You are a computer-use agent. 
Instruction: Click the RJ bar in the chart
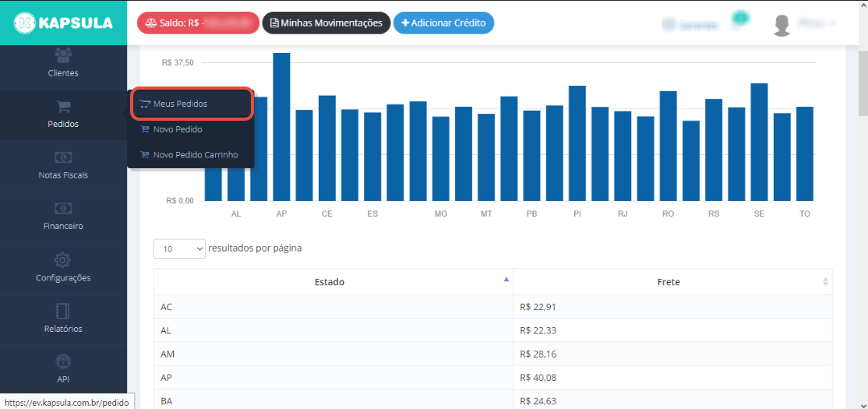coord(623,156)
